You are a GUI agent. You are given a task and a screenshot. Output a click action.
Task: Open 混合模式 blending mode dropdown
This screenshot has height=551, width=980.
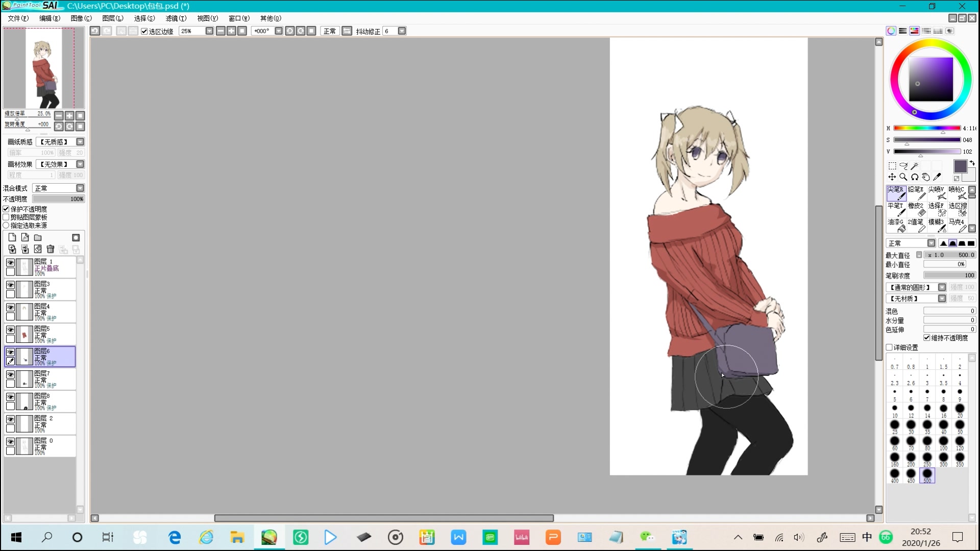(80, 188)
